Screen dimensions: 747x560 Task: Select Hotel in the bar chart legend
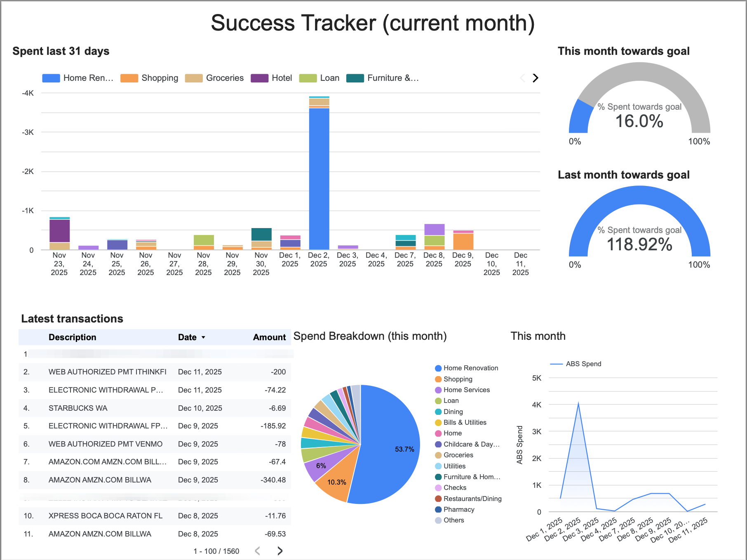271,78
